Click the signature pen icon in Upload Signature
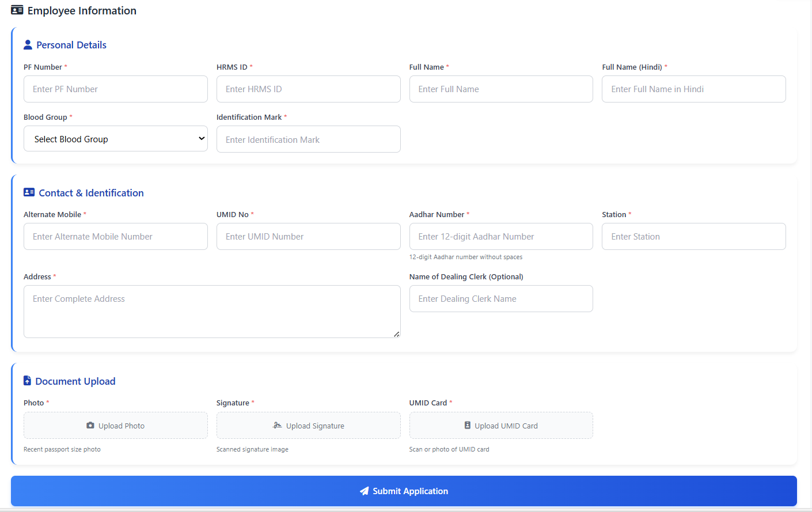The width and height of the screenshot is (812, 512). pos(277,426)
